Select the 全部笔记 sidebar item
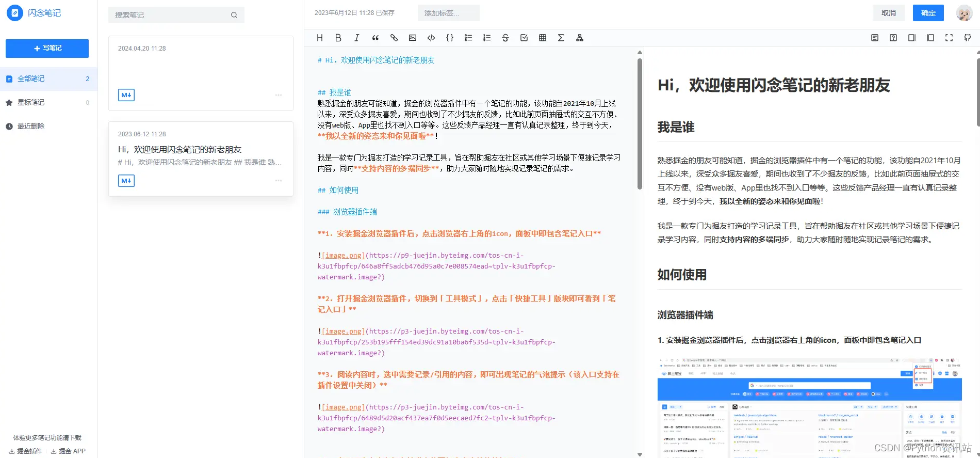 (x=48, y=79)
